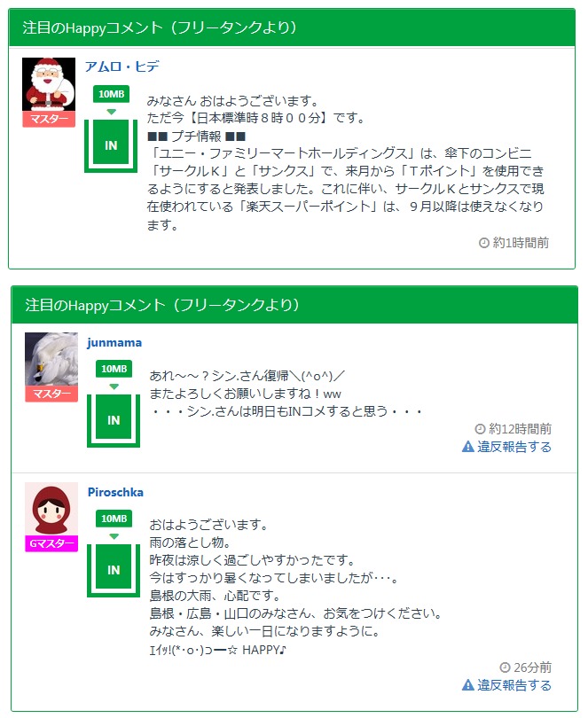Click the 10MB badge on アムロ・ヒデ's comment
Image resolution: width=588 pixels, height=718 pixels.
click(112, 94)
